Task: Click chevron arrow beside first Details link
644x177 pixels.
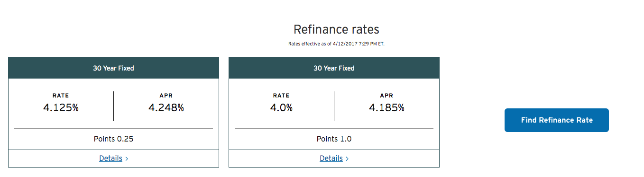Action: point(127,159)
